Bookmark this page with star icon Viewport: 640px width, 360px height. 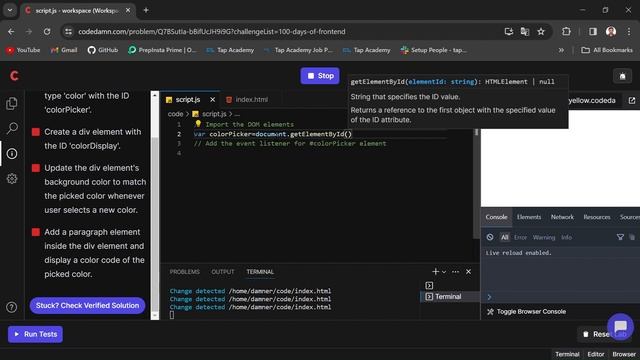coord(541,31)
